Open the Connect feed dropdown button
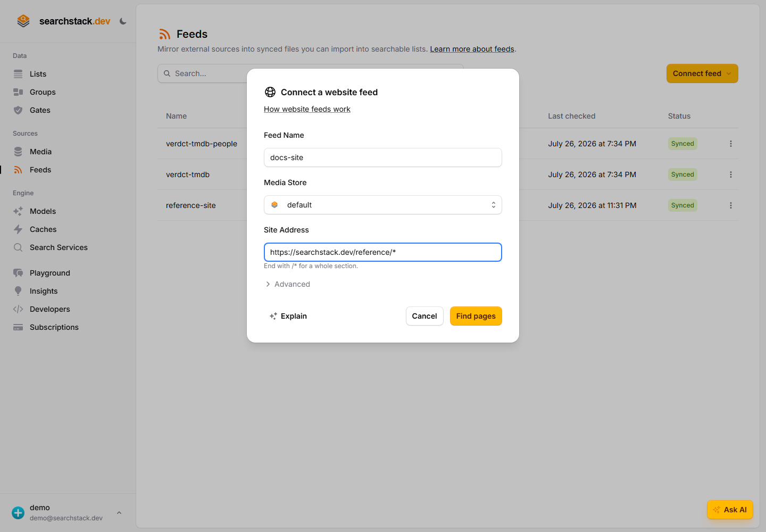Viewport: 766px width, 532px height. 702,73
